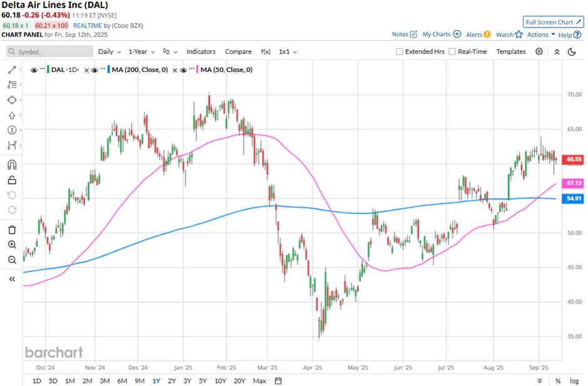Enable the Extended Hrs checkbox
The width and height of the screenshot is (588, 386).
[x=400, y=52]
